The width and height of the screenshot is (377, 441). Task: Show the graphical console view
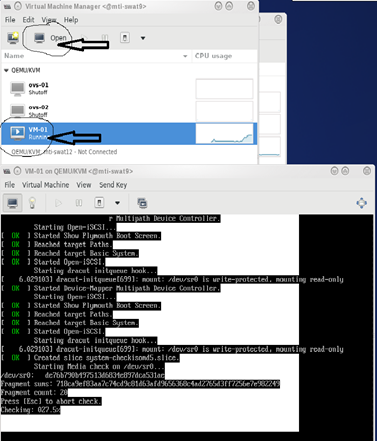pyautogui.click(x=13, y=203)
